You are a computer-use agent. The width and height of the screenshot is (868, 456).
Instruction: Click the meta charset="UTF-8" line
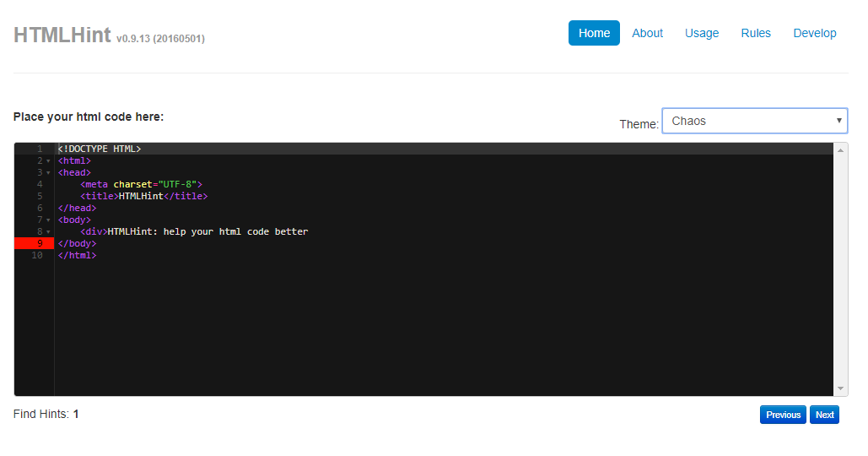click(x=141, y=184)
